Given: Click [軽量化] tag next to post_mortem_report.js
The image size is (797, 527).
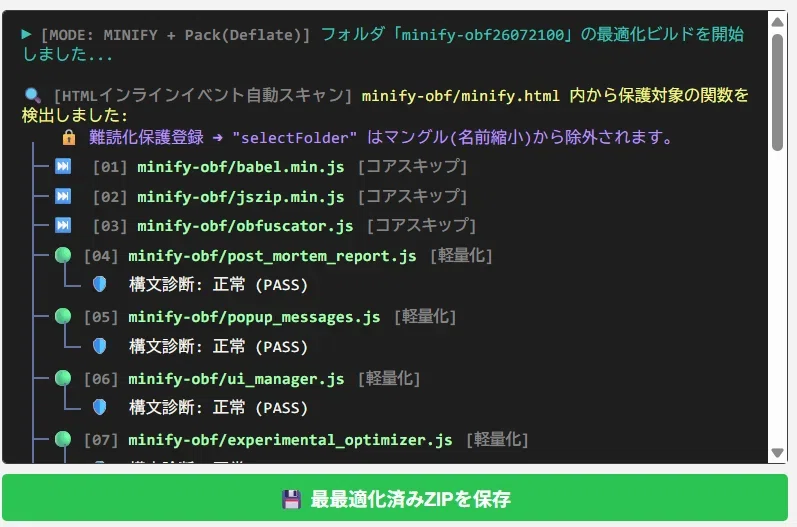Looking at the screenshot, I should 462,256.
